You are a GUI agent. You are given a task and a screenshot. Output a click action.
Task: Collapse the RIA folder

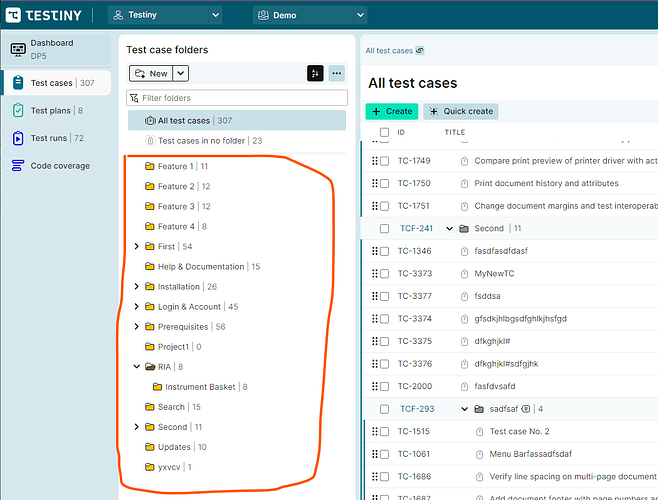(x=136, y=366)
